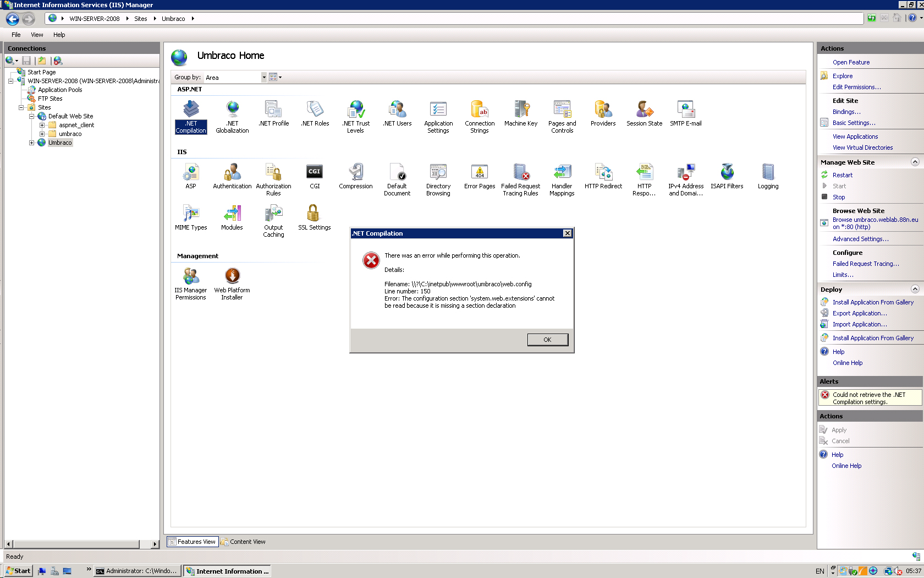Open HTTP Redirect feature
The width and height of the screenshot is (924, 578).
click(x=603, y=176)
